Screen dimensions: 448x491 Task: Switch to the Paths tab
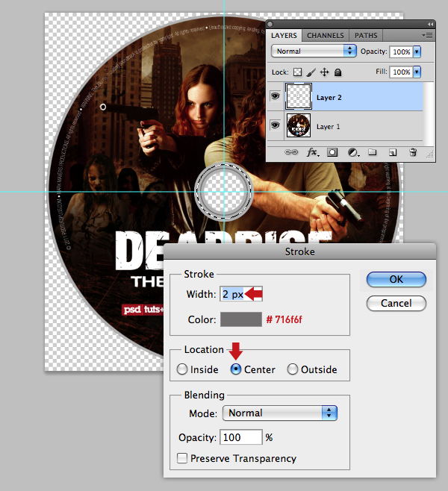tap(366, 35)
